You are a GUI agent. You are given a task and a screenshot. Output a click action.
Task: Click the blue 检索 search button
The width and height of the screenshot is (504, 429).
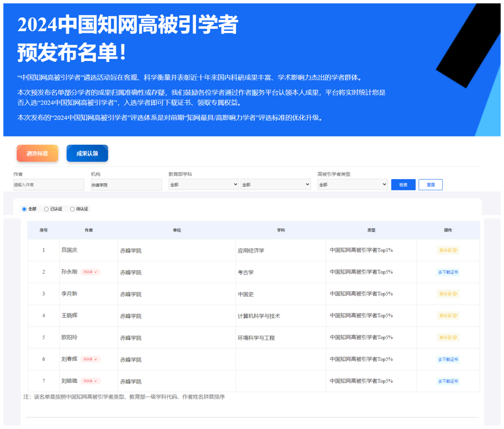tap(403, 184)
